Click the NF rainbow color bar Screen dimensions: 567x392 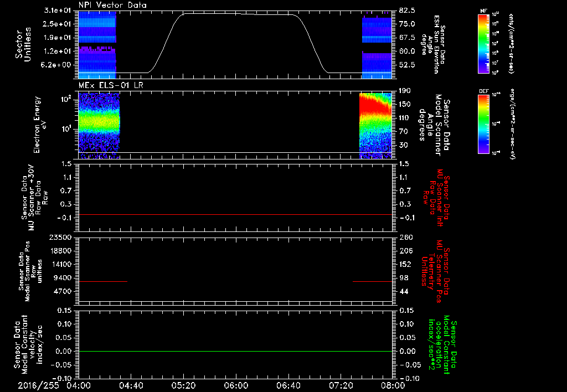coord(484,43)
